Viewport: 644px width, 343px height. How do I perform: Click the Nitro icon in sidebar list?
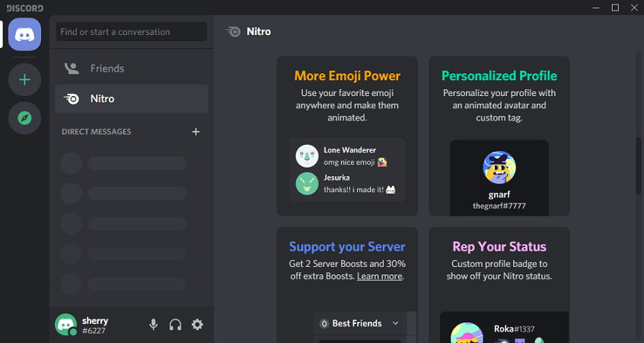point(72,98)
